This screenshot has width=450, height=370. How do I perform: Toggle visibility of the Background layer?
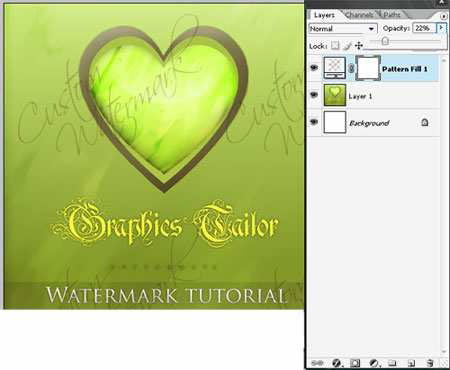tap(314, 122)
